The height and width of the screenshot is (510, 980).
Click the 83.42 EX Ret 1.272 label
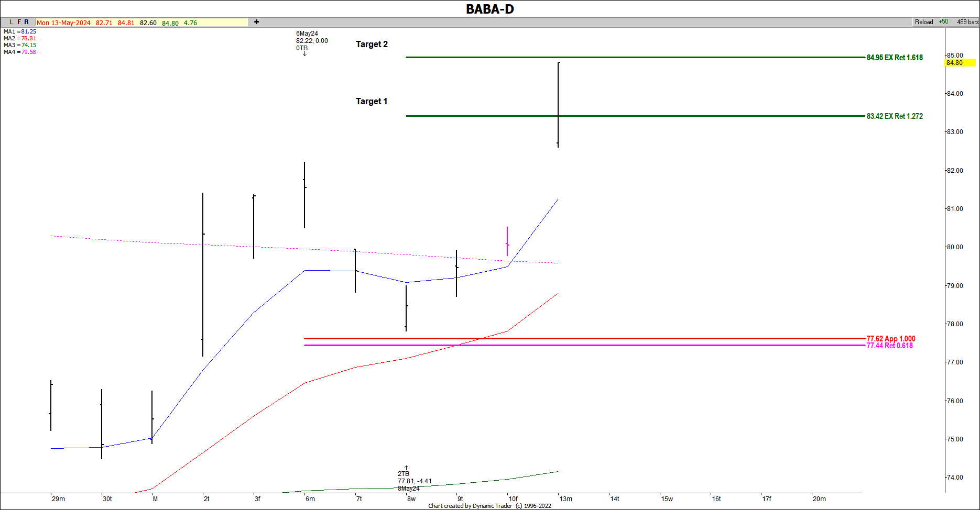click(895, 116)
